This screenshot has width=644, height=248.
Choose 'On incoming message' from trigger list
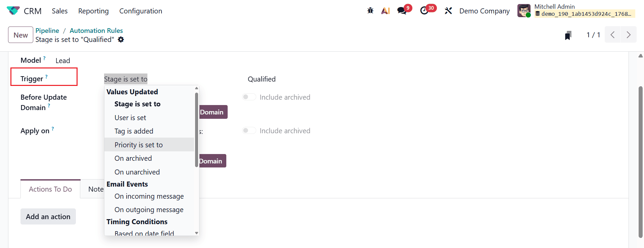(149, 196)
